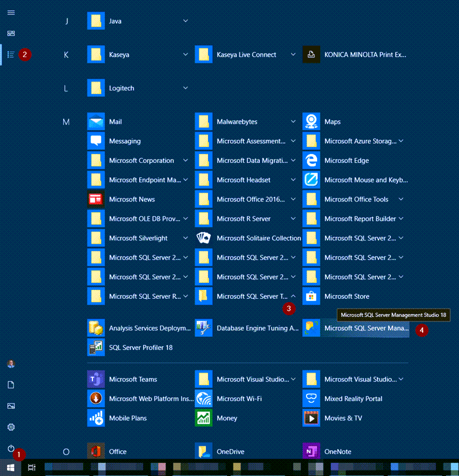Click the user account avatar
The height and width of the screenshot is (476, 459).
tap(11, 364)
